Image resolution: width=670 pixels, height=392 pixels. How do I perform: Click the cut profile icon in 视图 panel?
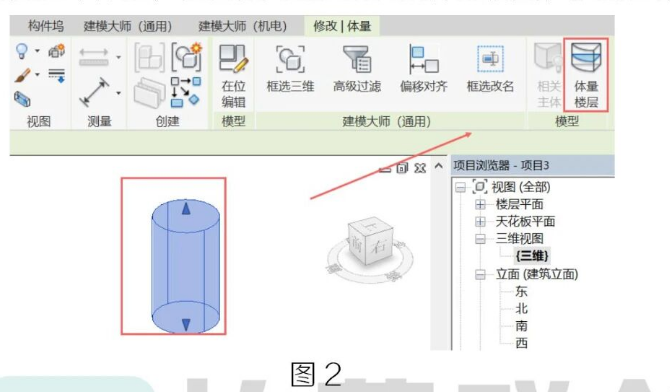(x=22, y=99)
